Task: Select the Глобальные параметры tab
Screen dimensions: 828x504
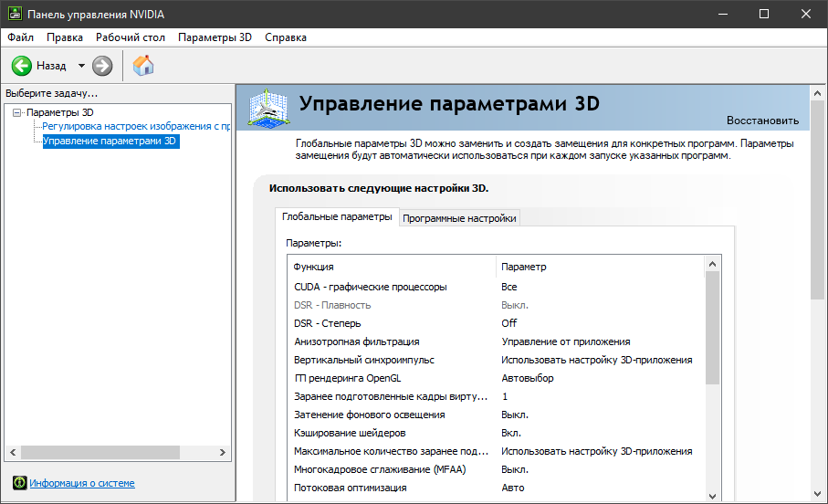Action: (x=337, y=216)
